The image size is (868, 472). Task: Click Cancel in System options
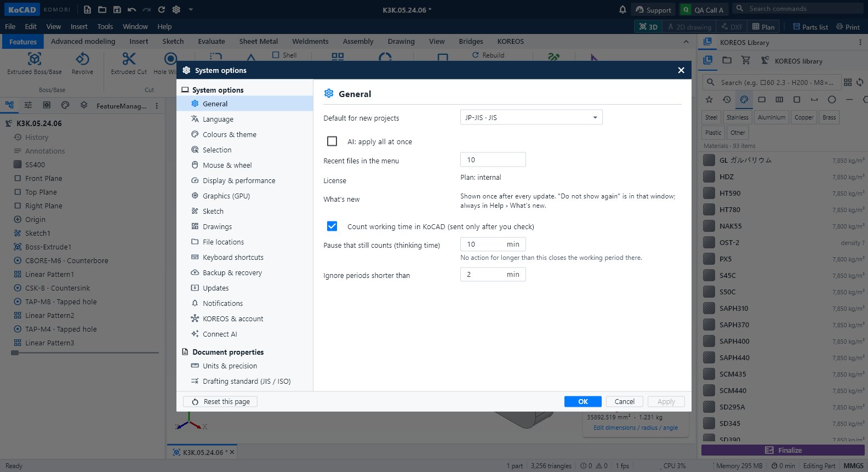coord(625,401)
